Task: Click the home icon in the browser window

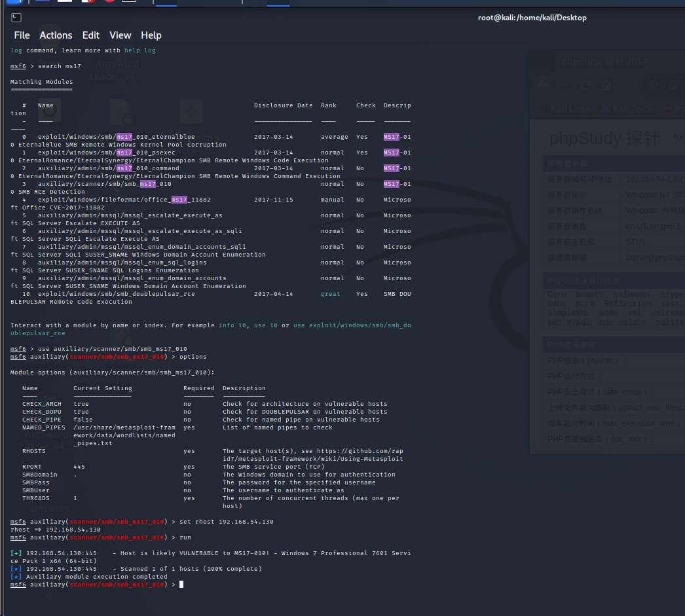Action: [x=606, y=85]
